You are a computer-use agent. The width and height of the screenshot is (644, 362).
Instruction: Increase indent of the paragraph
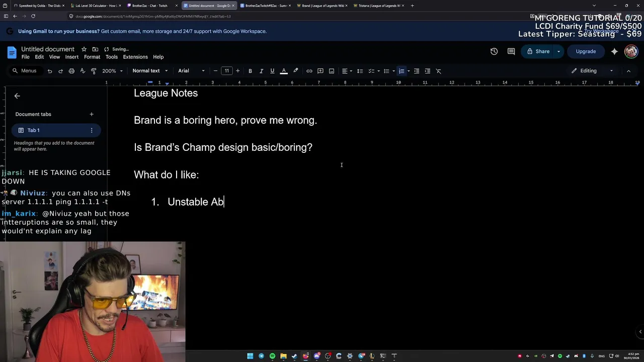coord(428,71)
